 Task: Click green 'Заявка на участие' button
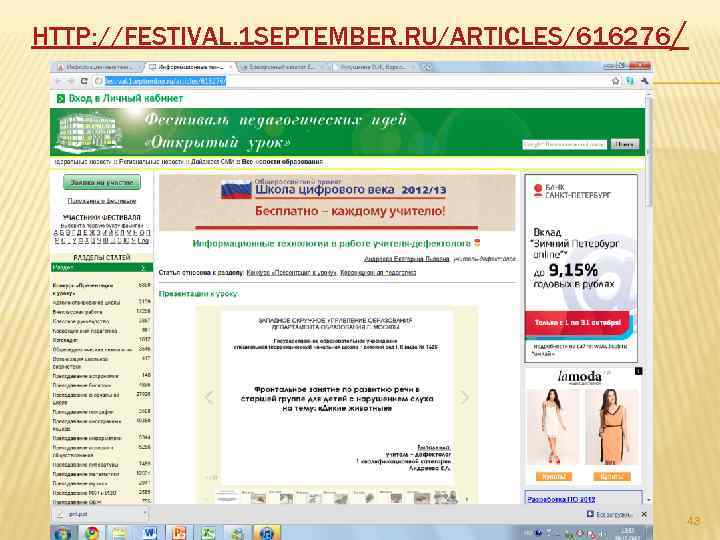coord(102,182)
